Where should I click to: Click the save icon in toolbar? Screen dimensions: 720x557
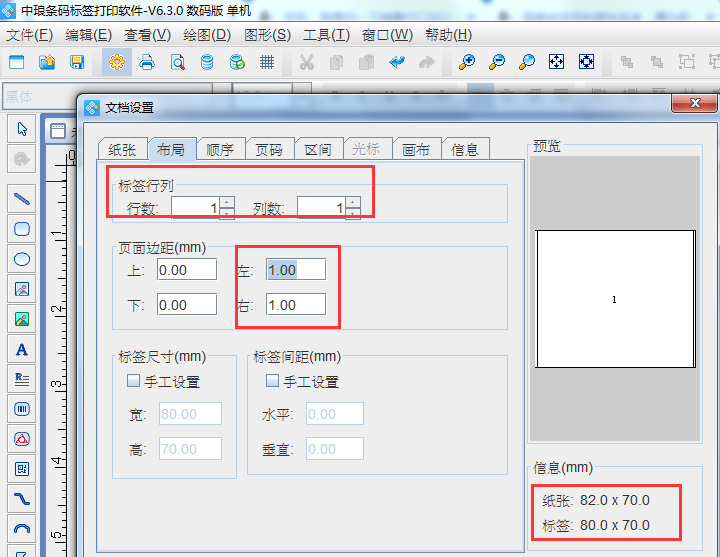pos(77,62)
